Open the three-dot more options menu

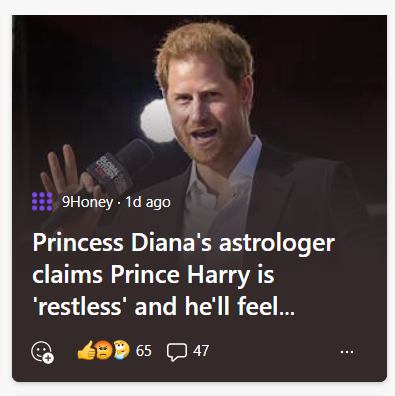click(347, 352)
